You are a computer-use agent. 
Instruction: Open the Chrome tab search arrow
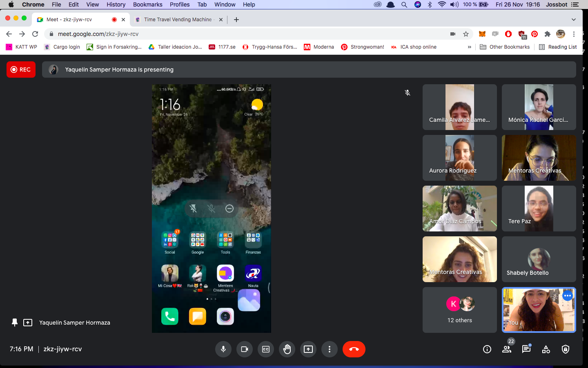point(573,20)
